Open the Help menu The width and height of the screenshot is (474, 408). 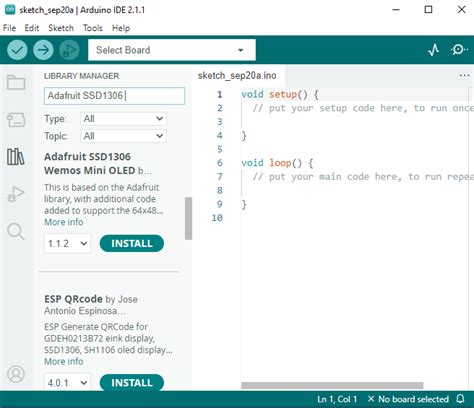(121, 28)
